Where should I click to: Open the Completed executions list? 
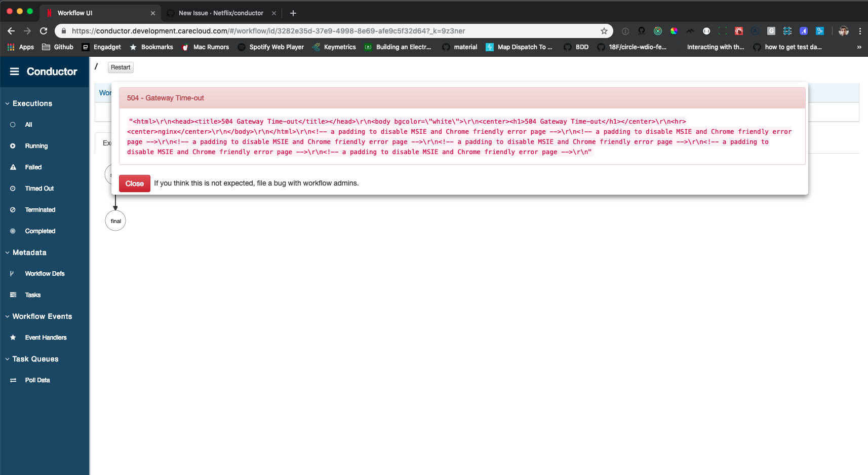(40, 231)
